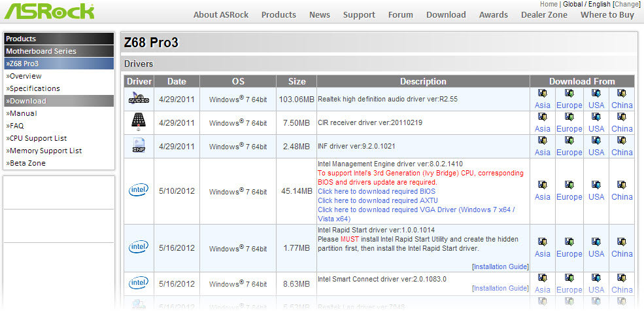This screenshot has height=311, width=644.
Task: Download Rapid Start driver Asia icon
Action: [542, 242]
